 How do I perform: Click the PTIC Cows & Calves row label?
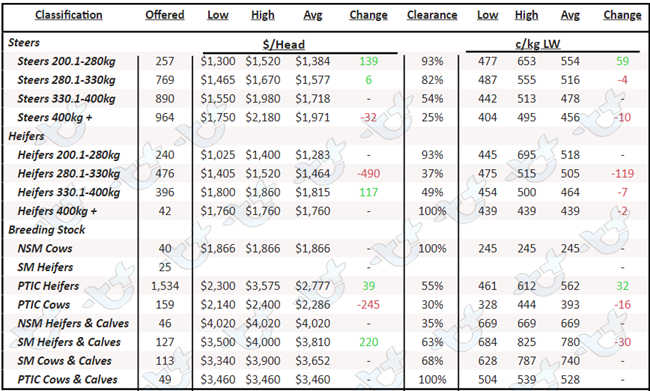pyautogui.click(x=68, y=379)
